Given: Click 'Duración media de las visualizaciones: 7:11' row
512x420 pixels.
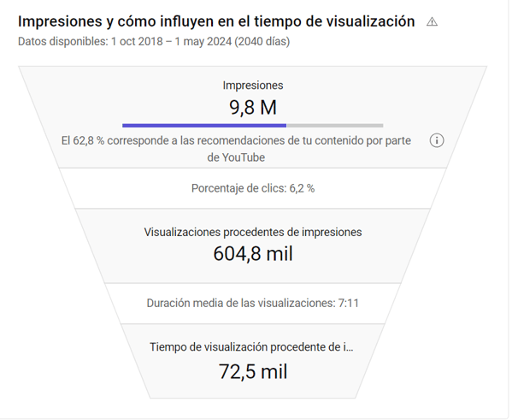Looking at the screenshot, I should (x=253, y=304).
